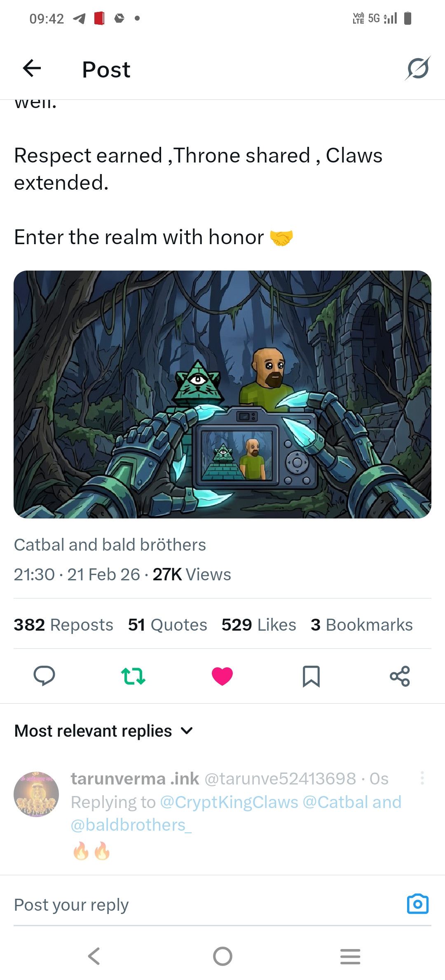View the 51 Quotes list

click(x=167, y=625)
